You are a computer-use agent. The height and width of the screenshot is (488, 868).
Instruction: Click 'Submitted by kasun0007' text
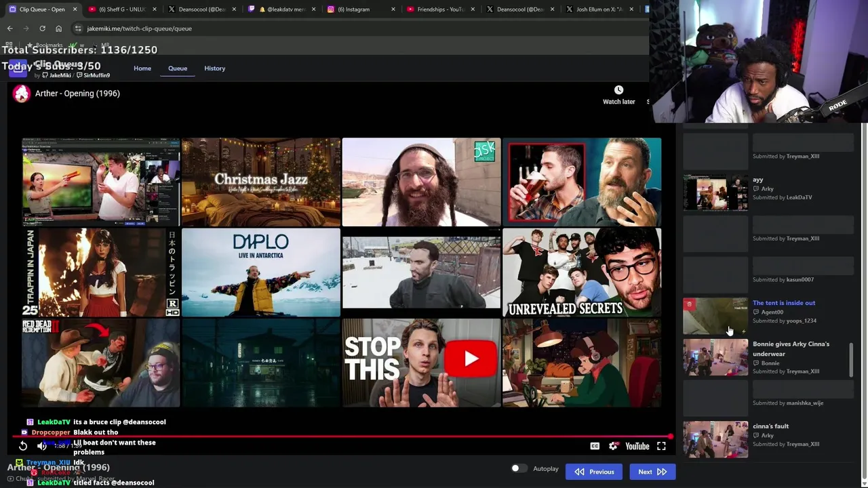[783, 279]
